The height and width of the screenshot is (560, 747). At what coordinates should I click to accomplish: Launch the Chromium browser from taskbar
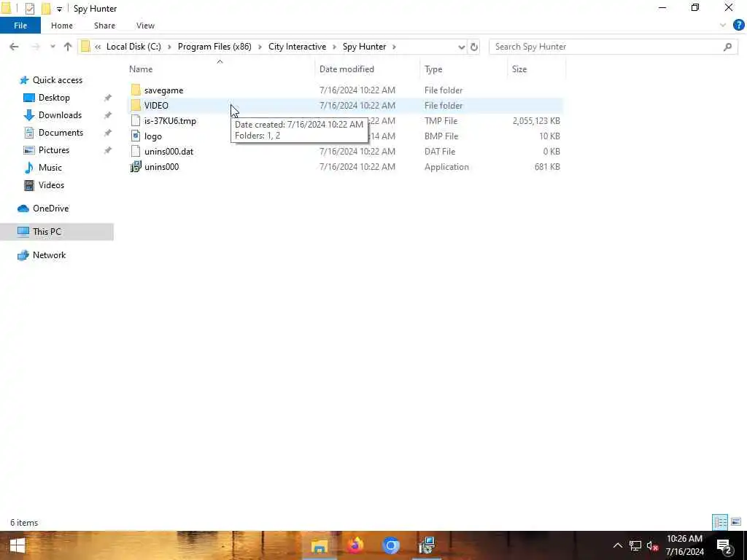click(x=391, y=545)
